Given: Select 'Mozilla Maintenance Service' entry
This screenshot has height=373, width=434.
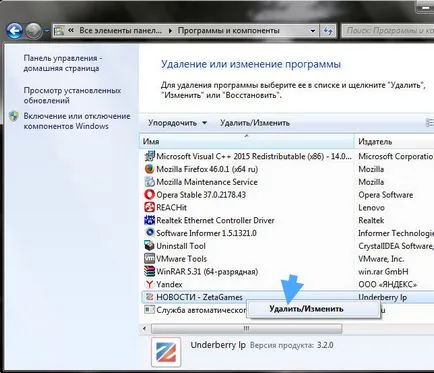Looking at the screenshot, I should pos(207,182).
